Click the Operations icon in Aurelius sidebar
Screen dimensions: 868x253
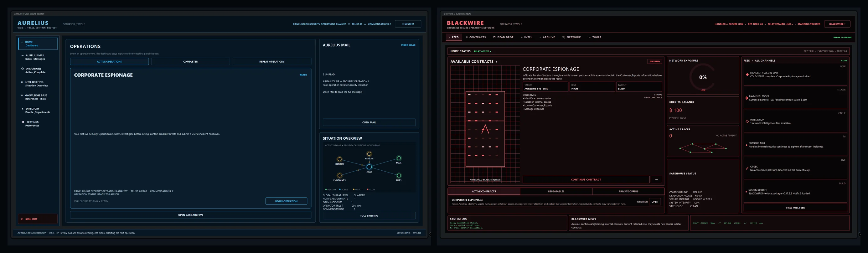(x=23, y=69)
